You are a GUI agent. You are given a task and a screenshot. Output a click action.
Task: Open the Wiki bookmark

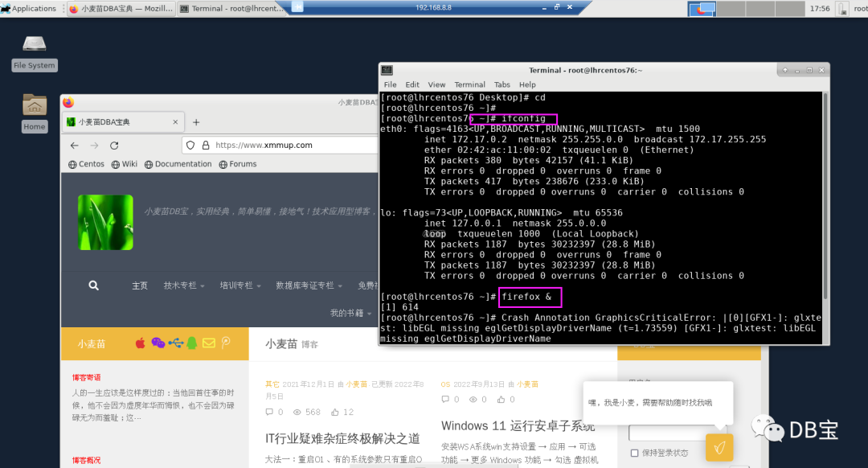124,164
